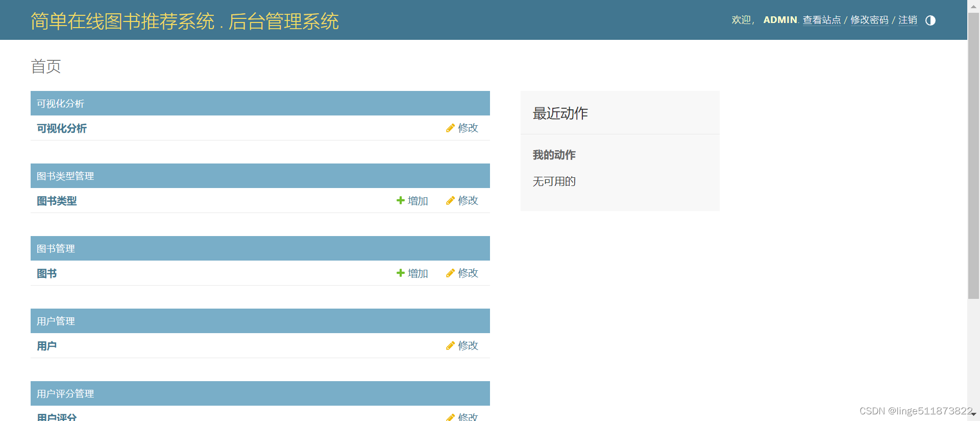Click 修改 text in 可视化分析 row
980x421 pixels.
coord(468,128)
